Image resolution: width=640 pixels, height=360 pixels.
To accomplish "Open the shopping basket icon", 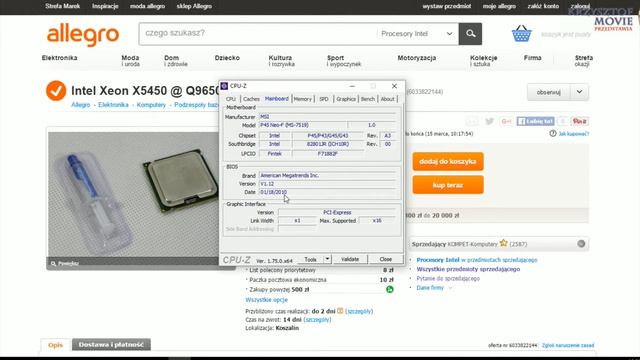I will point(522,33).
